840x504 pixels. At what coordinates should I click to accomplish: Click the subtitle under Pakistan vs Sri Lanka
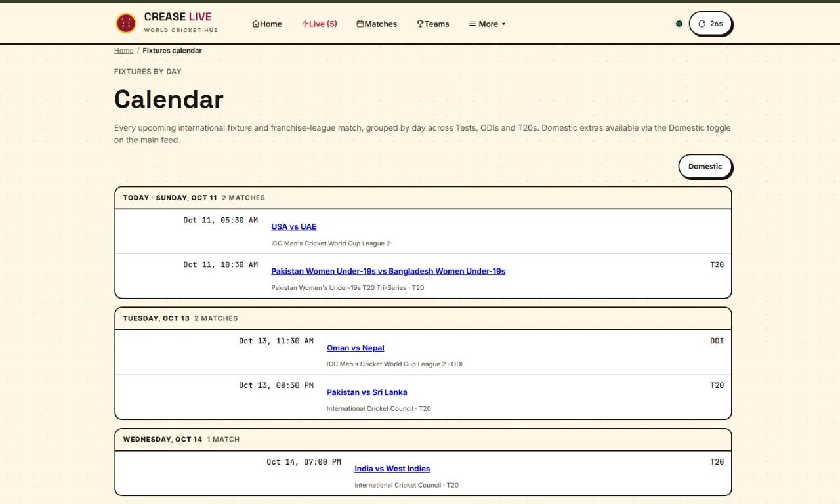tap(379, 409)
